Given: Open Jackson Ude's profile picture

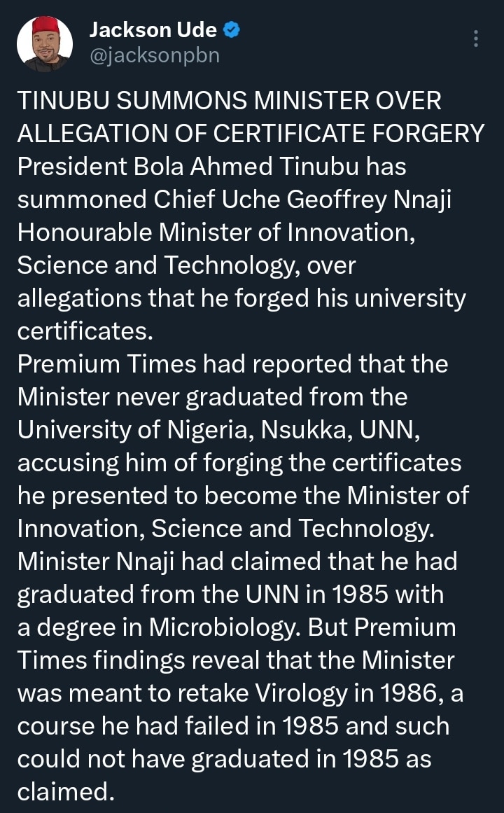Looking at the screenshot, I should click(x=44, y=43).
